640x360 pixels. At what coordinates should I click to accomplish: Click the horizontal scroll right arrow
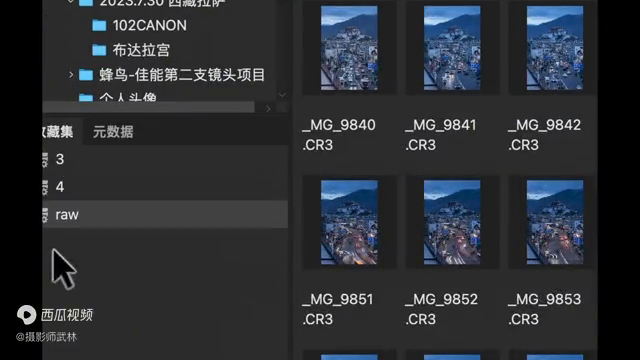coord(268,109)
